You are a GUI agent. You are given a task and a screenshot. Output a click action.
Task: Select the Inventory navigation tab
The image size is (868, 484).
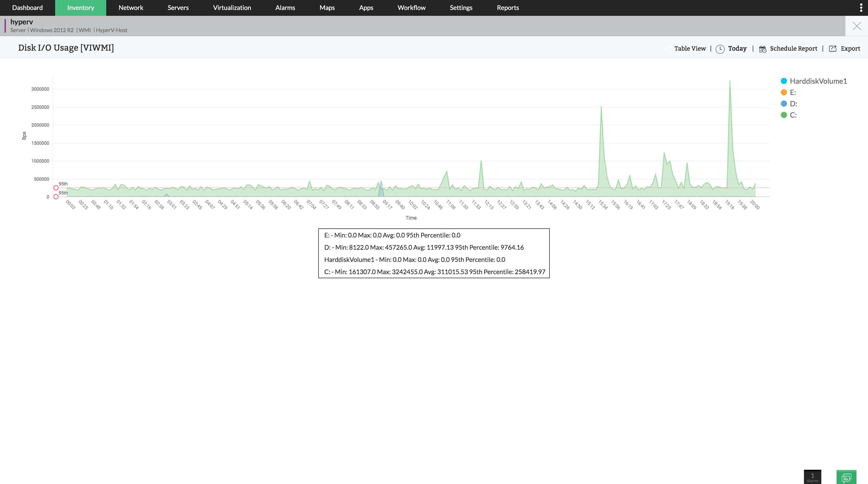click(80, 8)
